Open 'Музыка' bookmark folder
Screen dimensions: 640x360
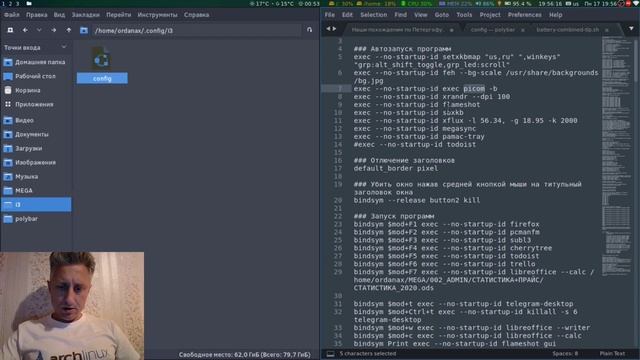[x=36, y=177]
